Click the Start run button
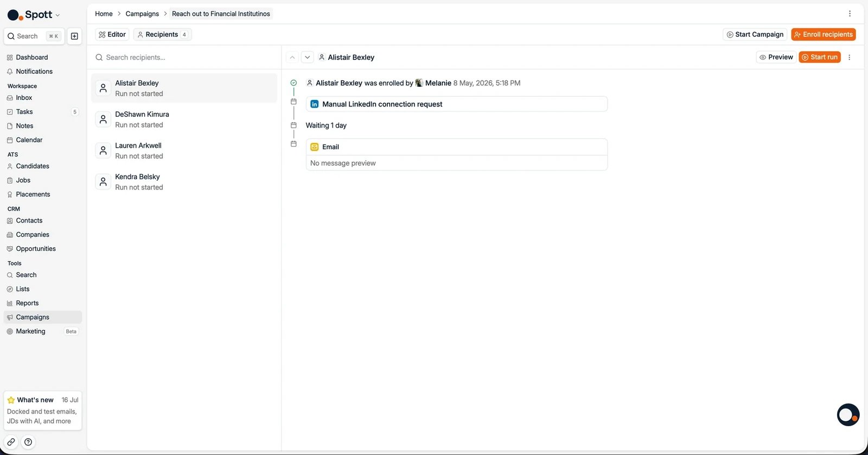Viewport: 868px width, 455px height. click(x=820, y=57)
